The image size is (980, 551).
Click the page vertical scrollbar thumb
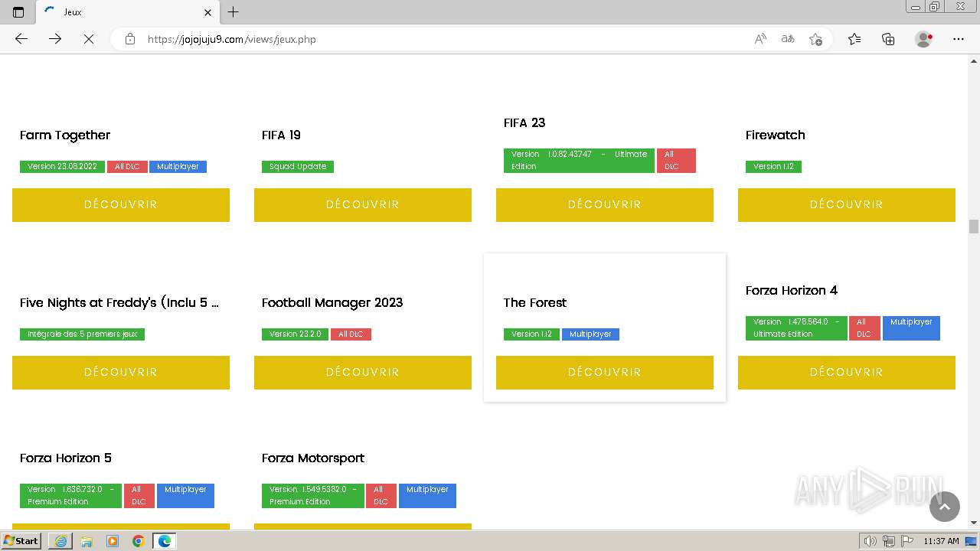pyautogui.click(x=974, y=227)
